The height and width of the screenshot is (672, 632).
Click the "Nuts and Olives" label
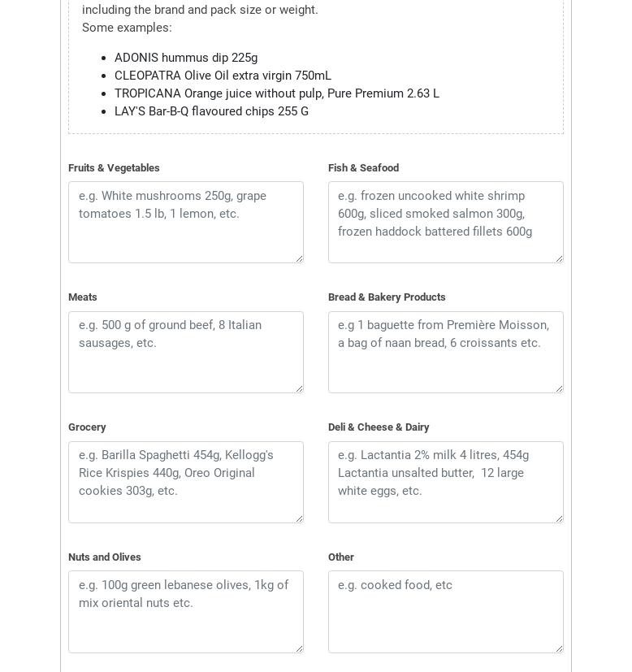(104, 557)
